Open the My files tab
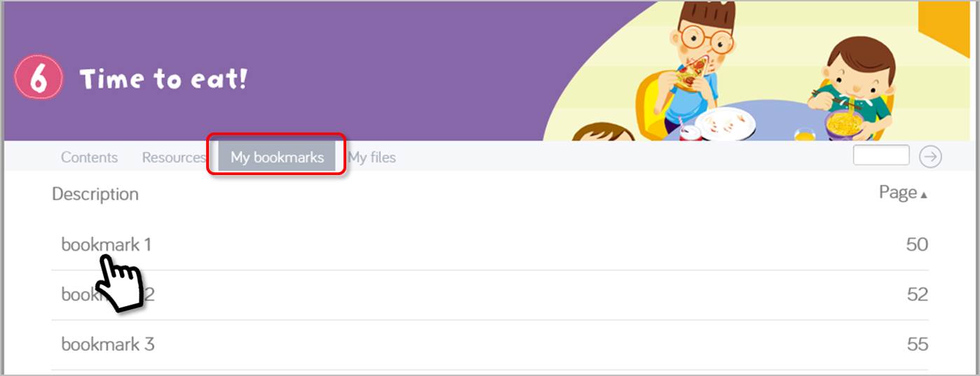This screenshot has height=376, width=980. click(x=372, y=158)
